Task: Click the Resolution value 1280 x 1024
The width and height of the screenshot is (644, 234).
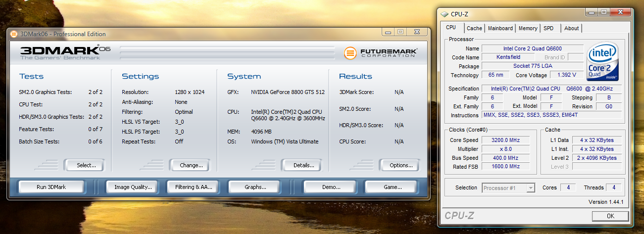Action: pyautogui.click(x=190, y=92)
